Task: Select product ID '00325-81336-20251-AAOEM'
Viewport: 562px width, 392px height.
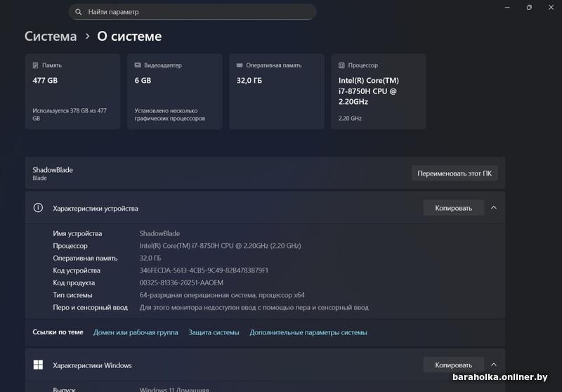Action: [x=181, y=282]
